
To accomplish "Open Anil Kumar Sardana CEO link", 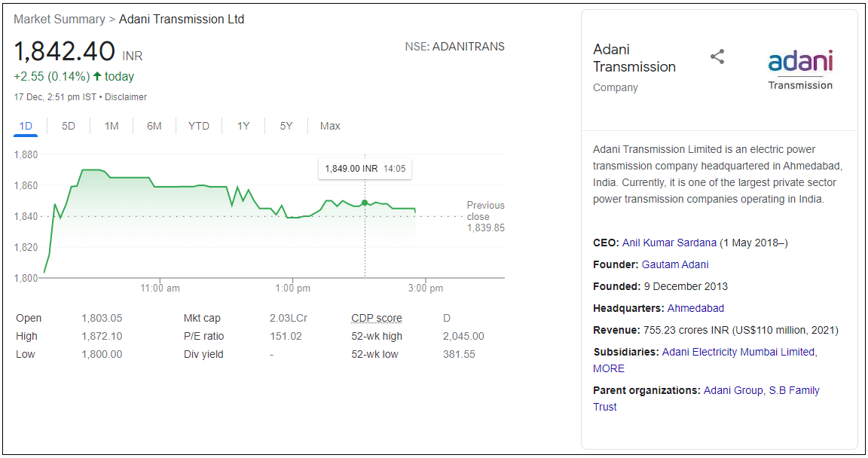I will tap(669, 243).
